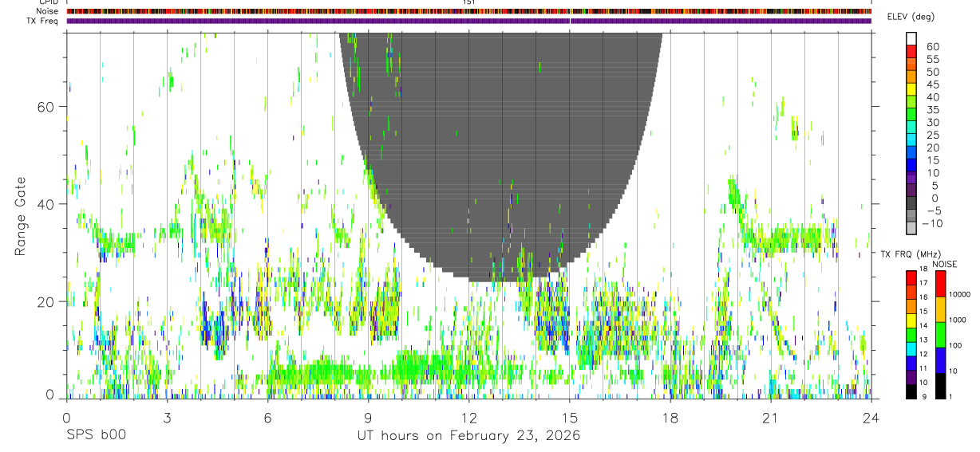Click the '-10' label on ELEV scale
980x452 pixels.
coord(931,223)
